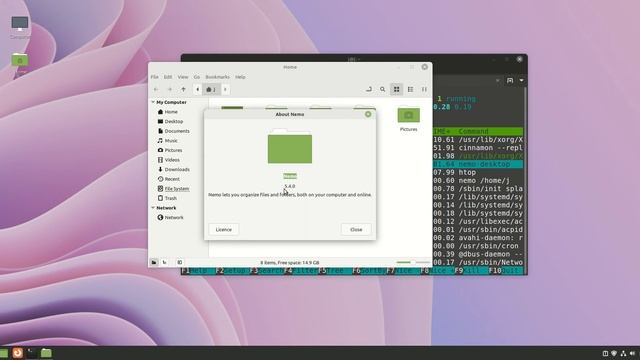Collapse the Network section heading in sidebar
The height and width of the screenshot is (360, 640).
coord(153,208)
